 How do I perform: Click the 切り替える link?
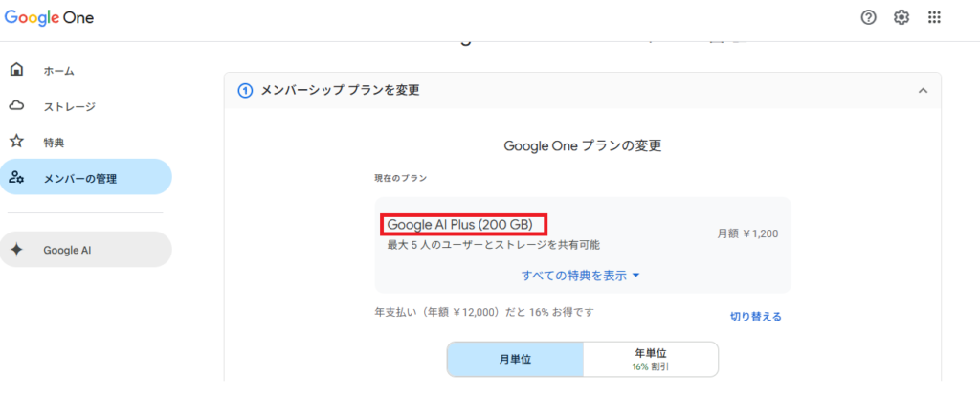[756, 317]
